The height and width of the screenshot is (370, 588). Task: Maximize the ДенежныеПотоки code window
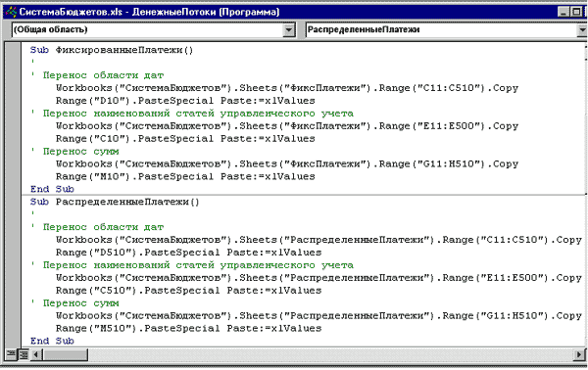(x=576, y=12)
